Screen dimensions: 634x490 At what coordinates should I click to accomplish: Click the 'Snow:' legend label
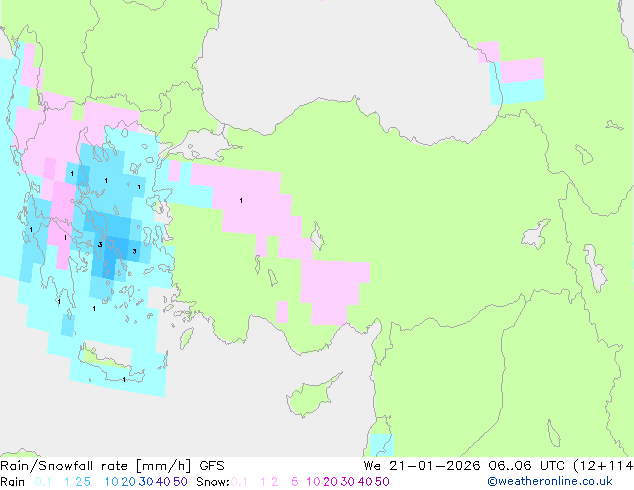point(213,482)
